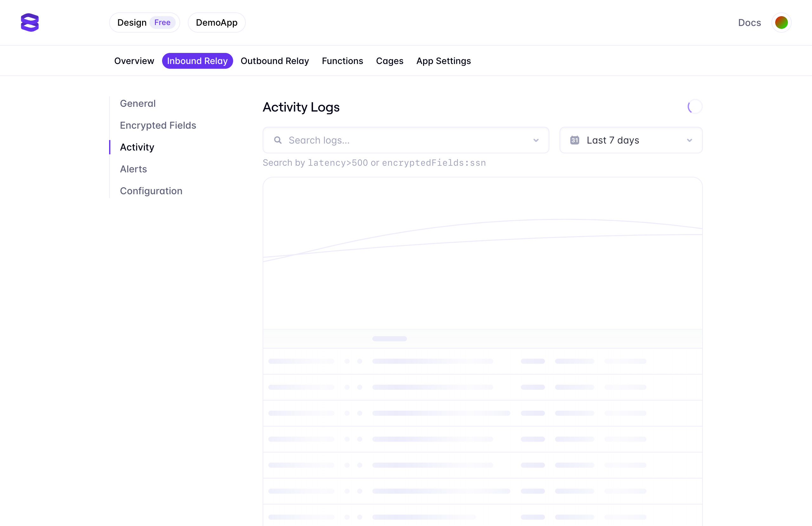Click the calendar icon in date filter
The height and width of the screenshot is (526, 812).
574,140
